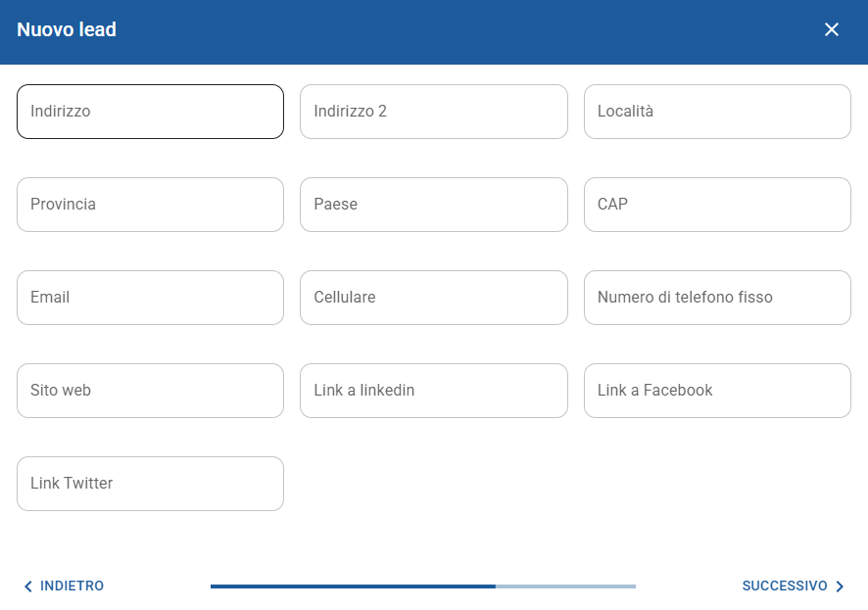Click the Email input field
Viewport: 868px width, 610px height.
[150, 298]
